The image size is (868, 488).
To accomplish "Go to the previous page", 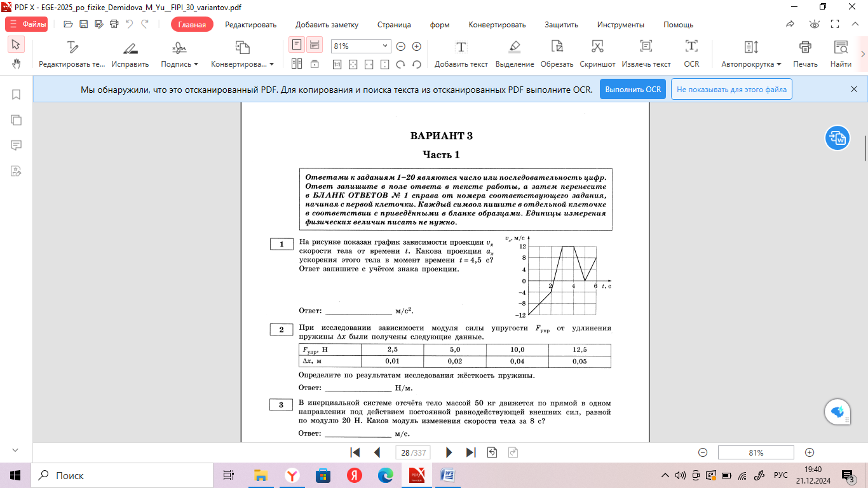I will (377, 452).
